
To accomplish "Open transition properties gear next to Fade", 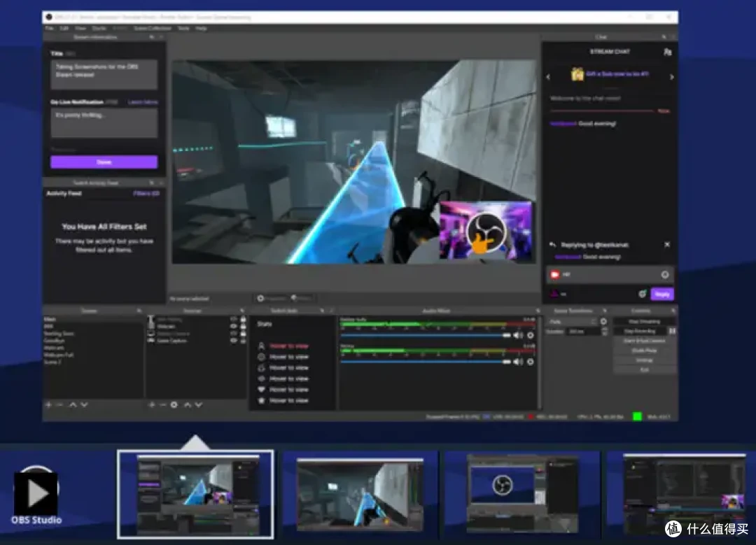I will click(603, 321).
